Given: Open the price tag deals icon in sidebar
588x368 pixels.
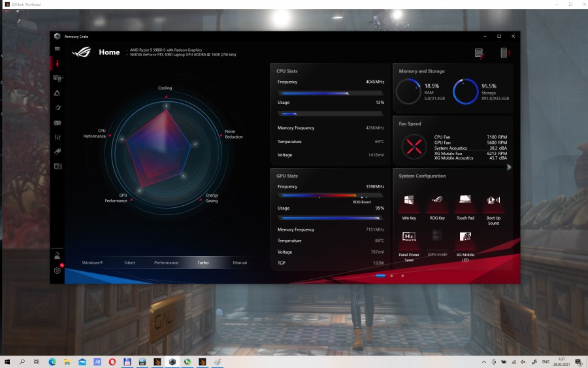Looking at the screenshot, I should tap(57, 152).
